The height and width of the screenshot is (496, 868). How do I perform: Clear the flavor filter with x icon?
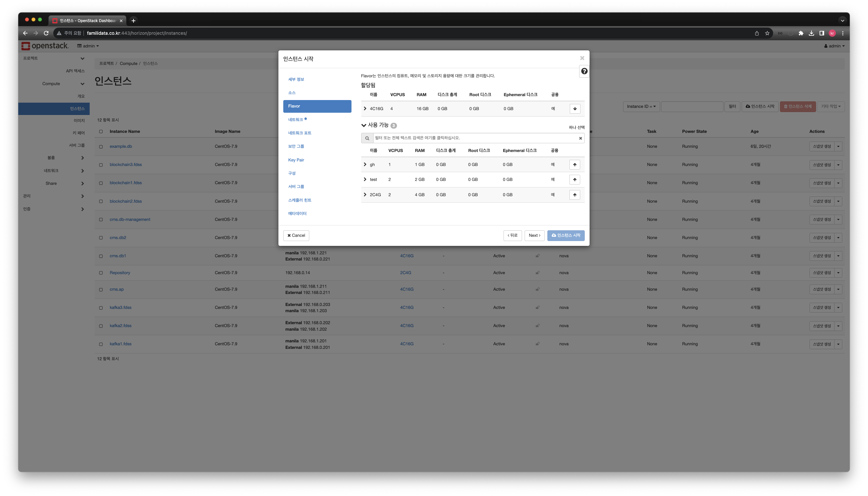580,138
